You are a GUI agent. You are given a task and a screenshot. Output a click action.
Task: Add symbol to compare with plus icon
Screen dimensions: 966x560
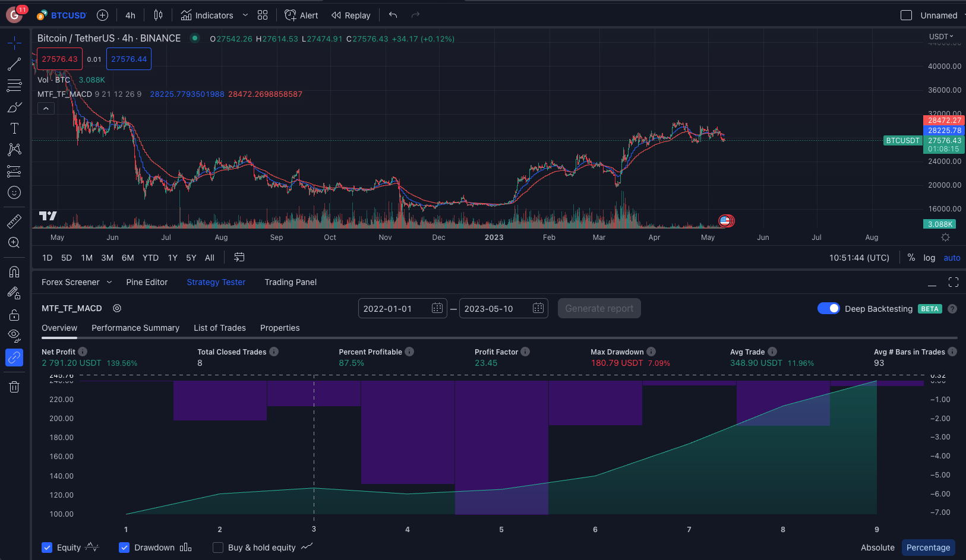[x=102, y=15]
